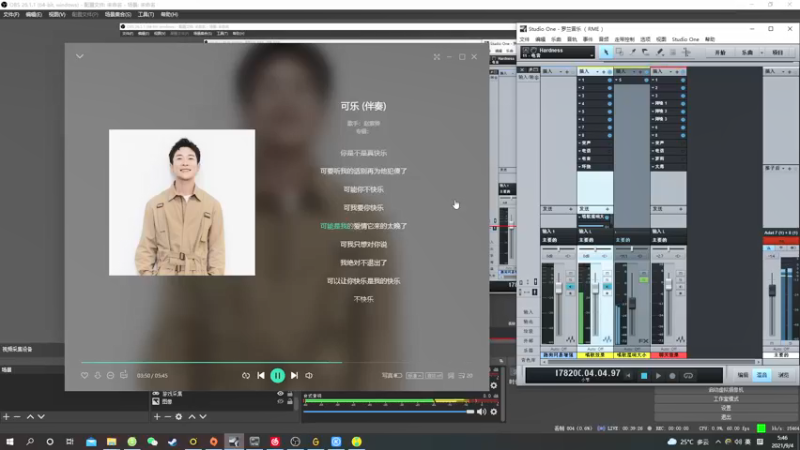Expand insert menu of the main output channel
Screen dimensions: 800x450
pyautogui.click(x=783, y=71)
